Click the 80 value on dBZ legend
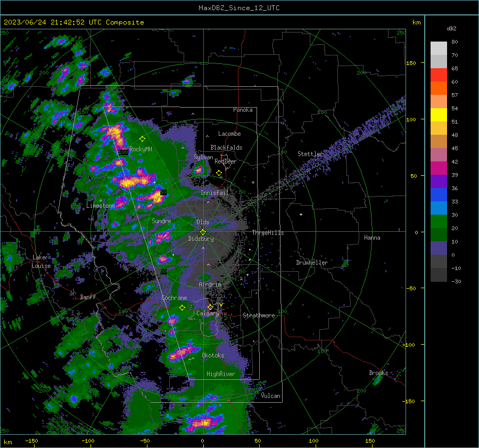The width and height of the screenshot is (479, 448). (455, 42)
